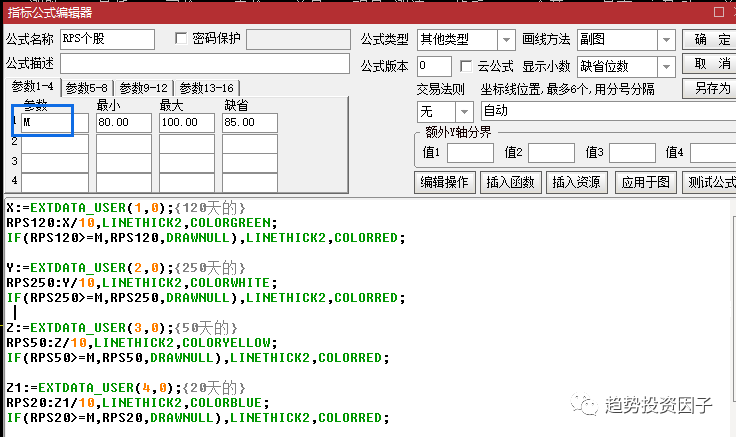This screenshot has height=437, width=736.
Task: Switch to the 参数5-8 tab
Action: (87, 88)
